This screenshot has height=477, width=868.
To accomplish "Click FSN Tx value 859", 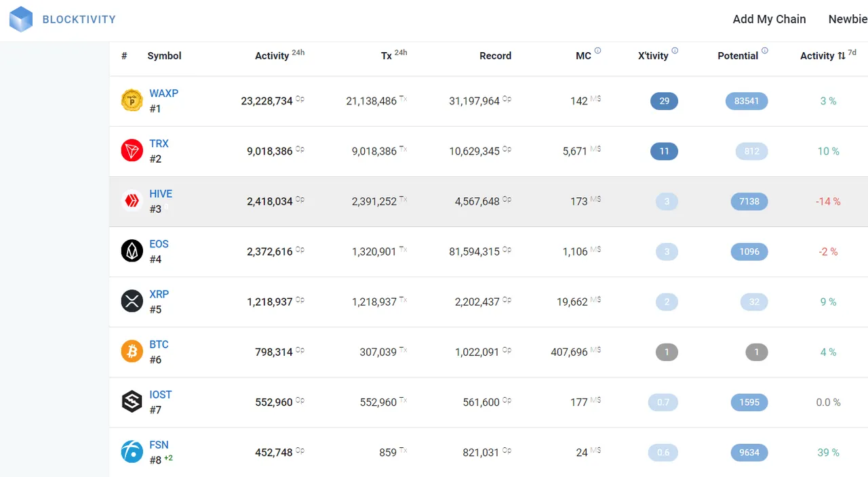I will [x=388, y=452].
